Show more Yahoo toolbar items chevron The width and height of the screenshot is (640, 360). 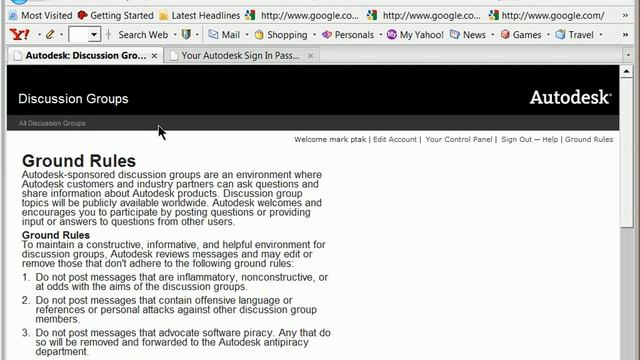tap(625, 35)
